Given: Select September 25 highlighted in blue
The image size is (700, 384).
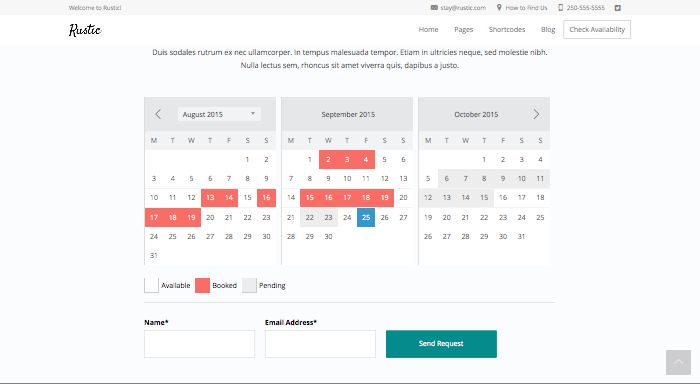Looking at the screenshot, I should tap(366, 217).
